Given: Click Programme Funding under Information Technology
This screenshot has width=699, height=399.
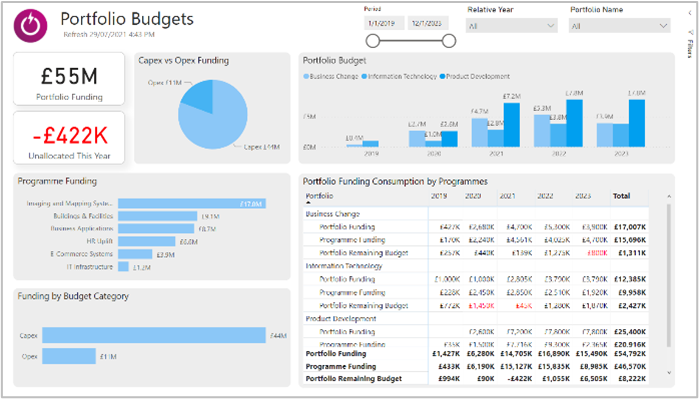Looking at the screenshot, I should click(x=352, y=292).
